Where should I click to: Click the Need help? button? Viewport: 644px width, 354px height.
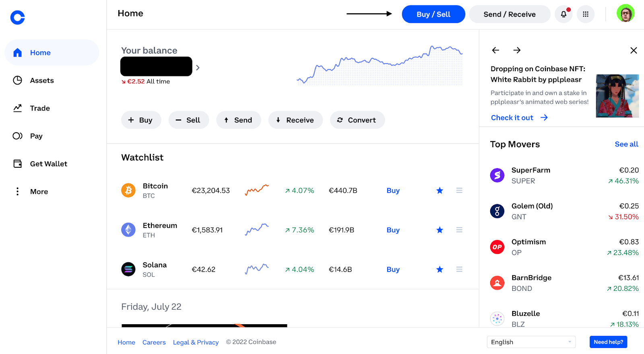[608, 342]
